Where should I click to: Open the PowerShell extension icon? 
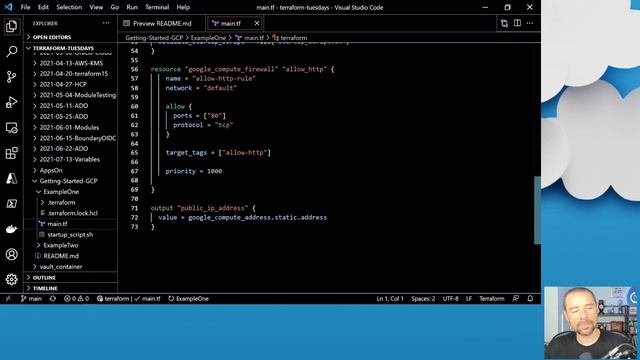click(x=11, y=204)
